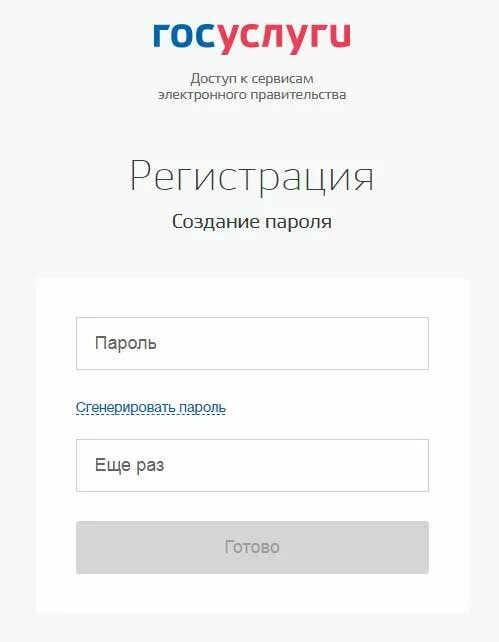Screen dimensions: 499x642
Task: Select the Регистрация heading
Action: click(252, 178)
